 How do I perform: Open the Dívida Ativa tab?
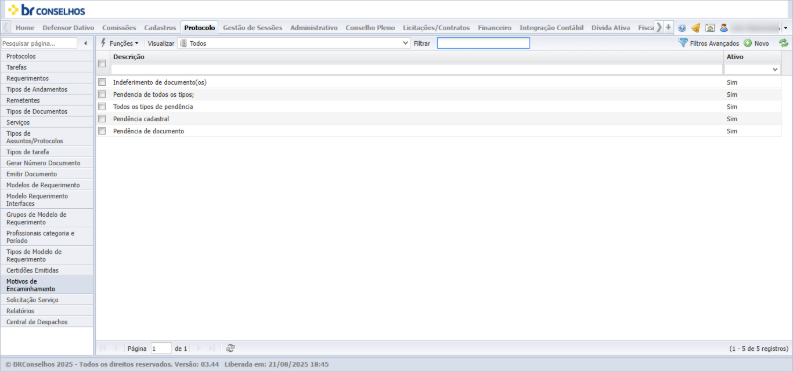tap(611, 28)
